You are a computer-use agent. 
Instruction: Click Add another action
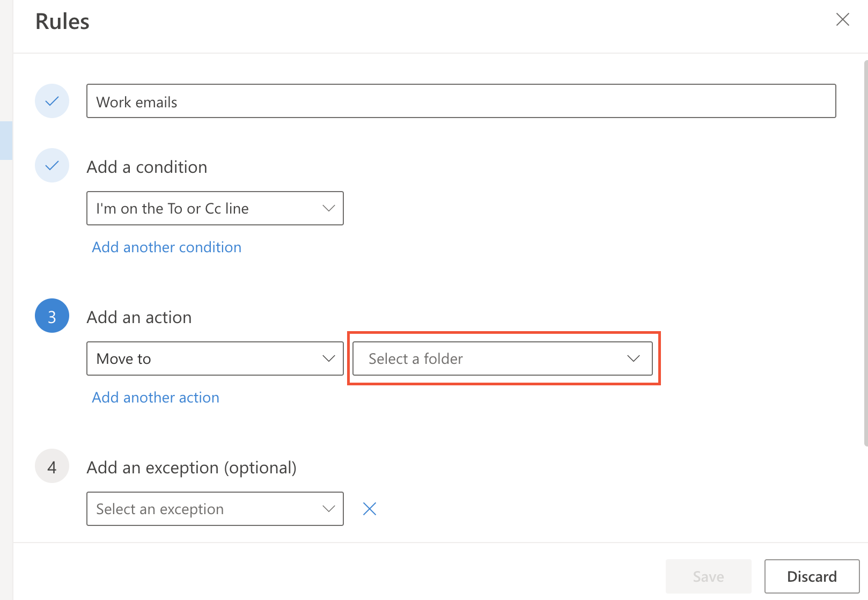pos(155,397)
